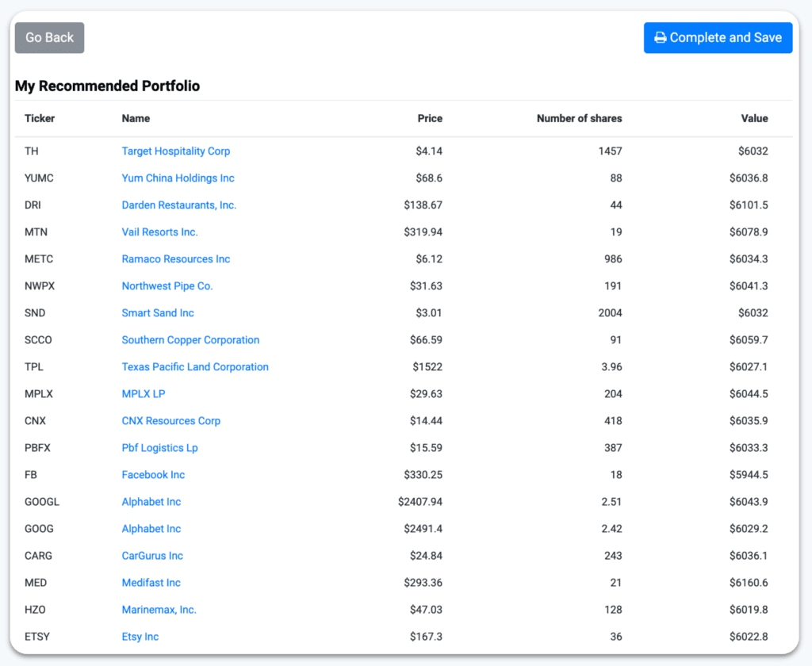Click the $6022.8 value cell
Screen dimensions: 812x666
point(749,637)
